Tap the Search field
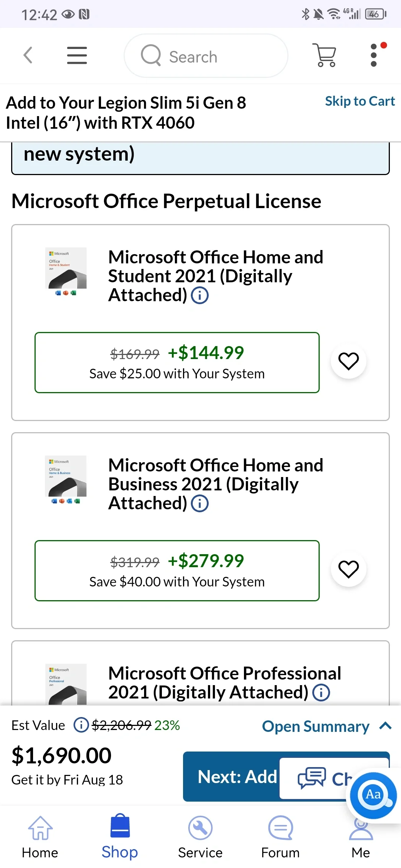 tap(206, 56)
